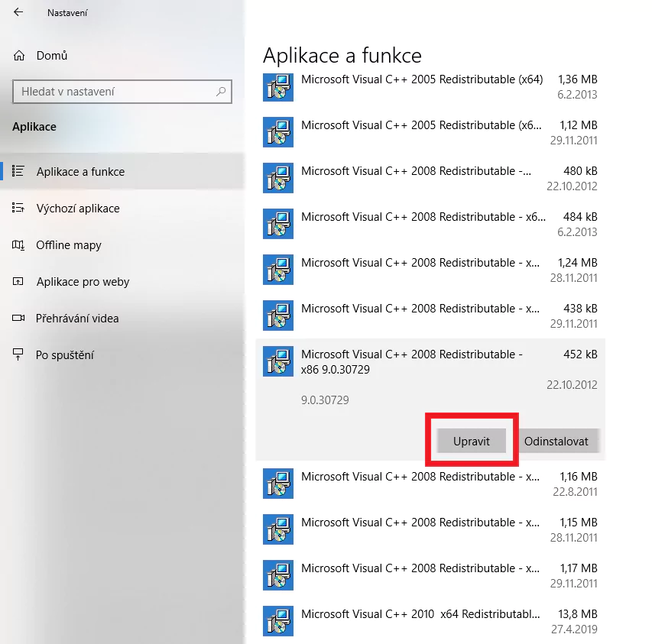652x644 pixels.
Task: Select the Visual C++ 2008 entry dated 22.8.2011
Action: point(430,484)
